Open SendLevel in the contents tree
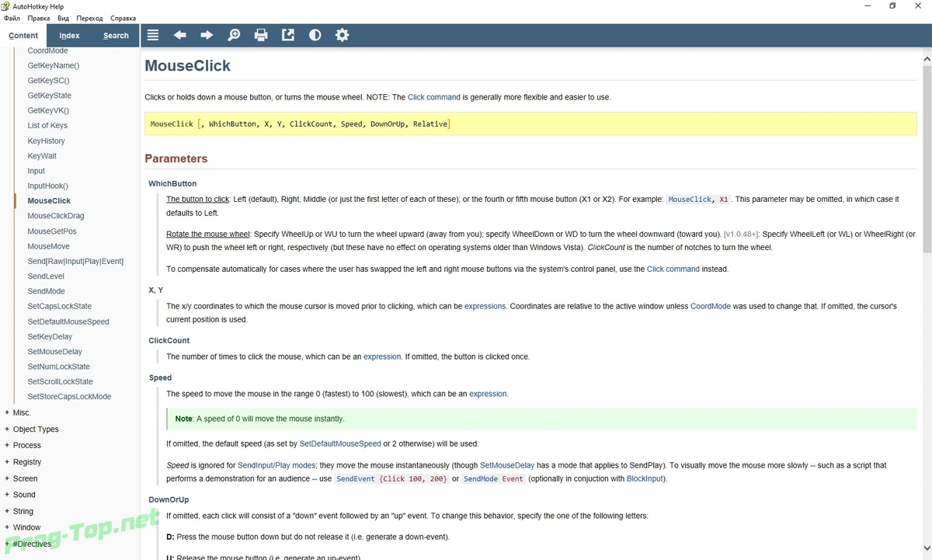 click(x=46, y=276)
